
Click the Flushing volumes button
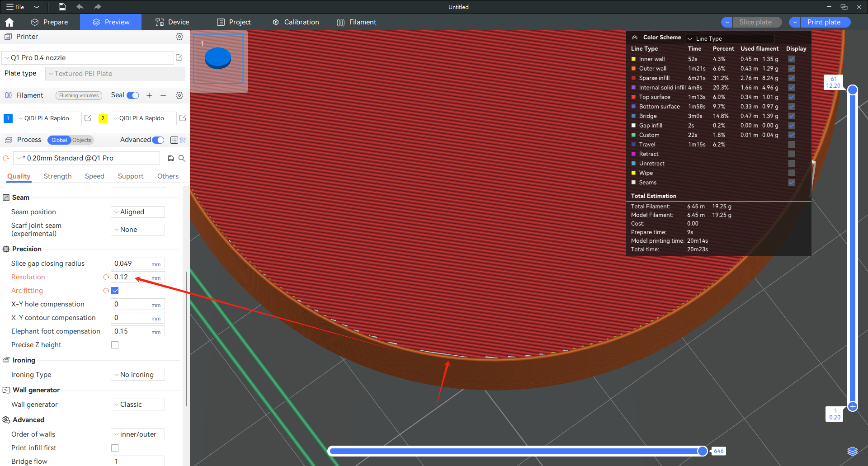[79, 95]
